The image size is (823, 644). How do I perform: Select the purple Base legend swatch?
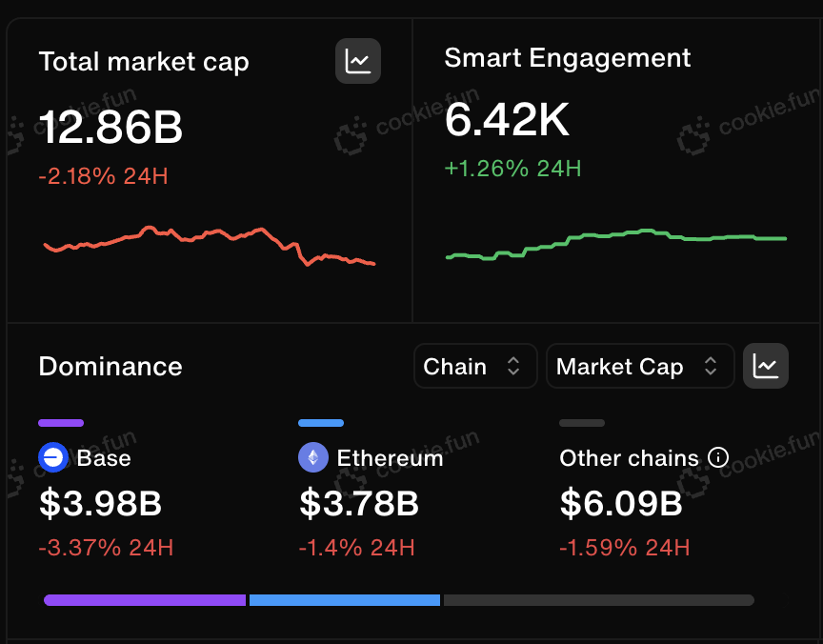pyautogui.click(x=61, y=423)
